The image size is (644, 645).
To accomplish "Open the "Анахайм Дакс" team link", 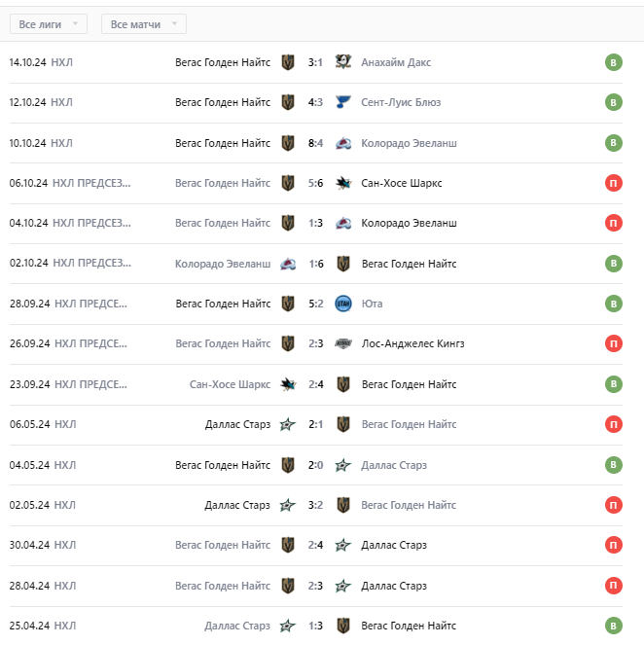I will (x=396, y=62).
